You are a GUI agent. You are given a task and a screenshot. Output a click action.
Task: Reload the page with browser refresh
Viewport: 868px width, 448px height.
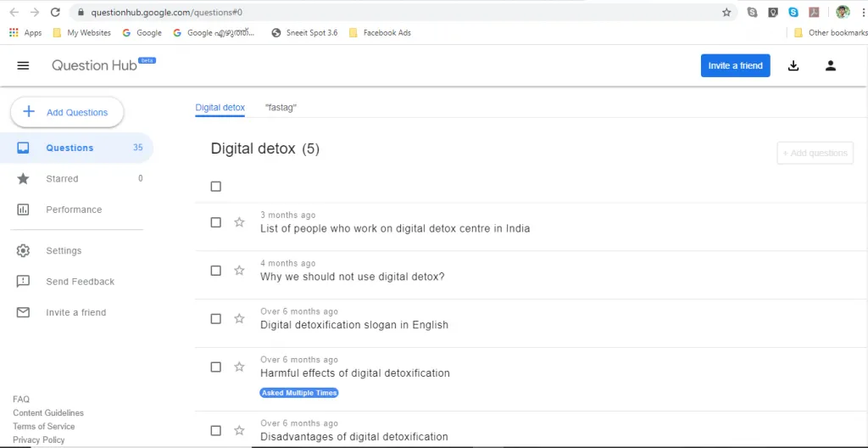(x=55, y=12)
